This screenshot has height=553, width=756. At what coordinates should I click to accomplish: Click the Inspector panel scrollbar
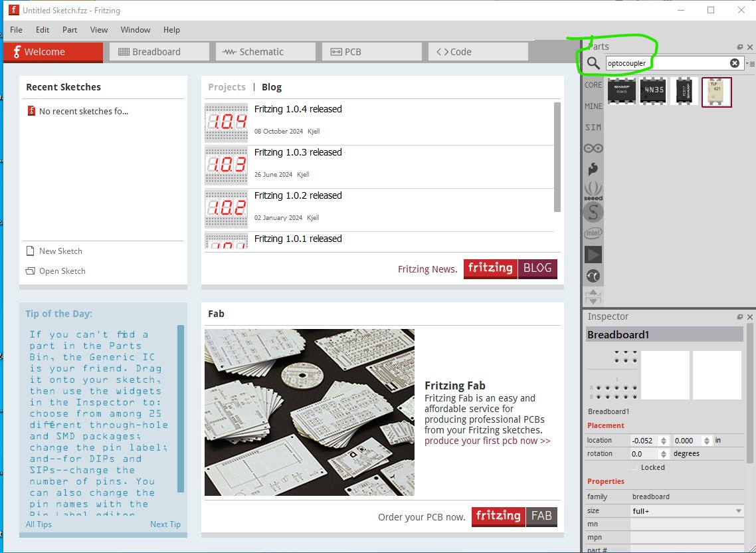(750, 393)
